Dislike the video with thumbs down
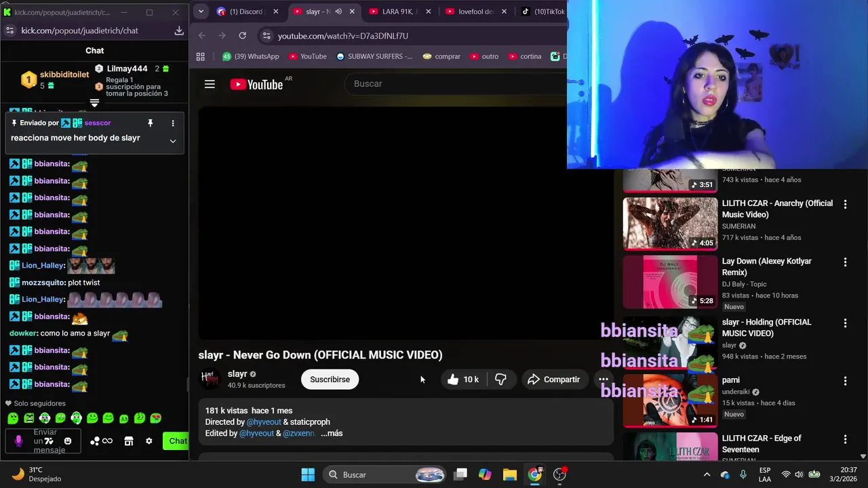 (x=500, y=380)
